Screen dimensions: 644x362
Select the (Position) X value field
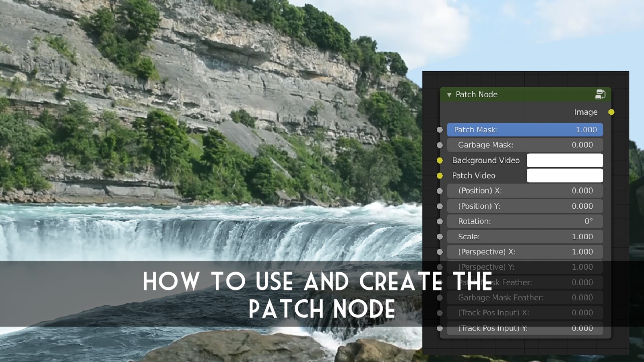point(524,191)
